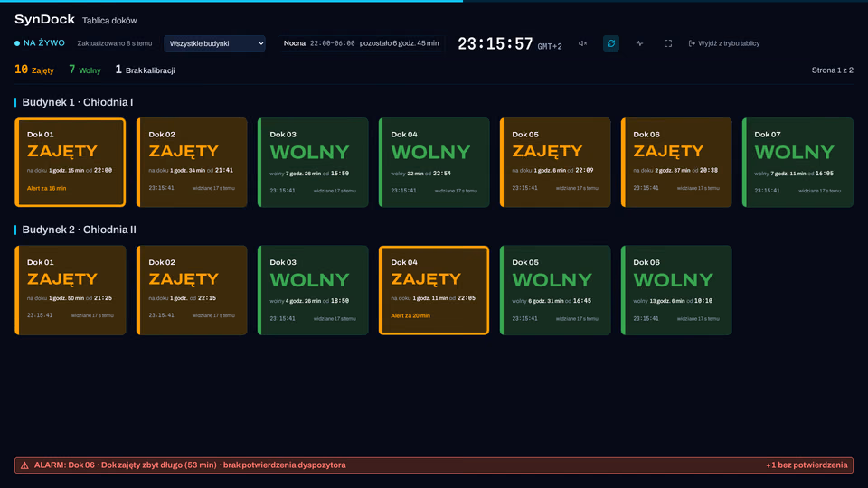This screenshot has width=868, height=488.
Task: Toggle the auto-refresh rotation icon
Action: (611, 43)
